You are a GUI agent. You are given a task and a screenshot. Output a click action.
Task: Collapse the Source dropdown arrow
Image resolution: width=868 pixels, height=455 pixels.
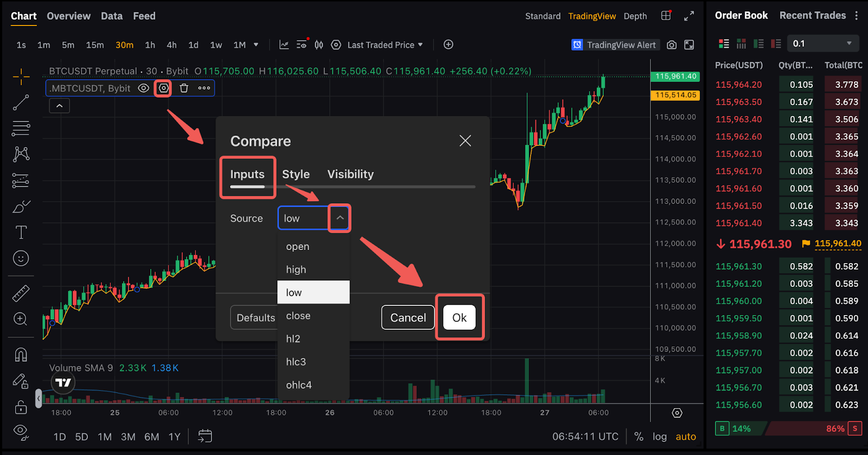[x=340, y=218]
